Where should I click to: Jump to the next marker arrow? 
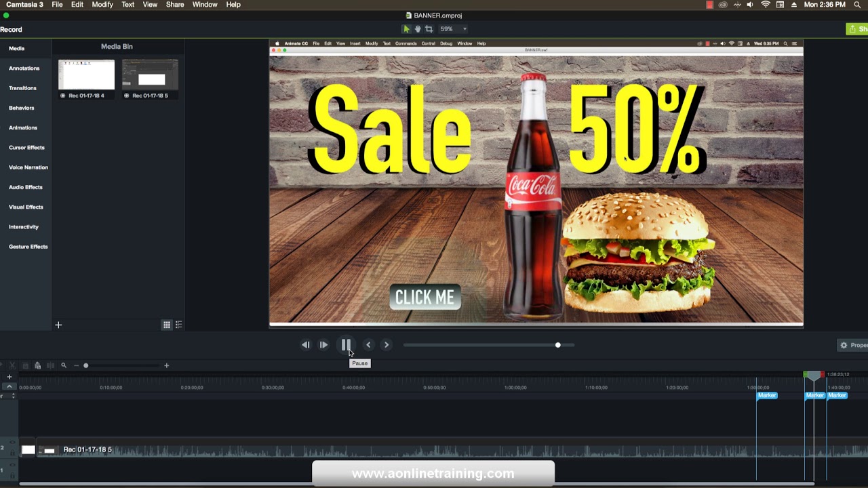pyautogui.click(x=387, y=345)
